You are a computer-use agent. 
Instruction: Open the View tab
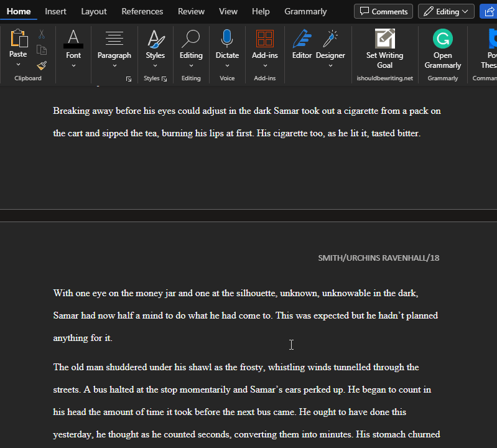[228, 11]
